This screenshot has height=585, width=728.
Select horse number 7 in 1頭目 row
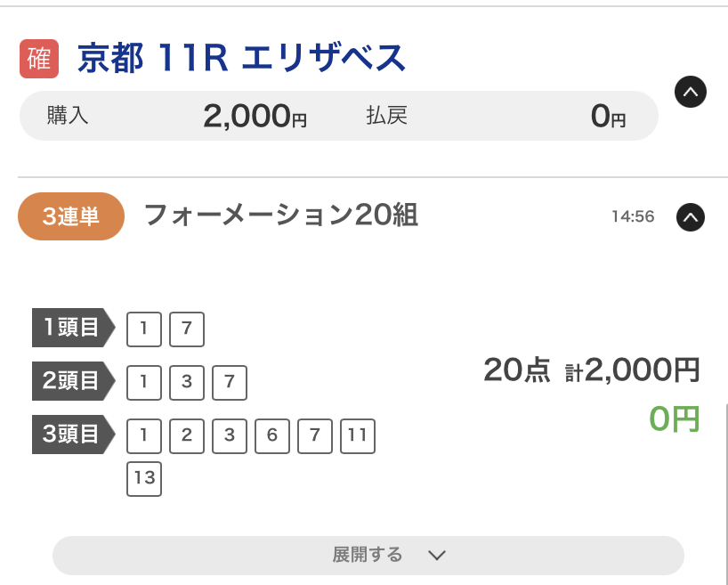[x=187, y=329]
